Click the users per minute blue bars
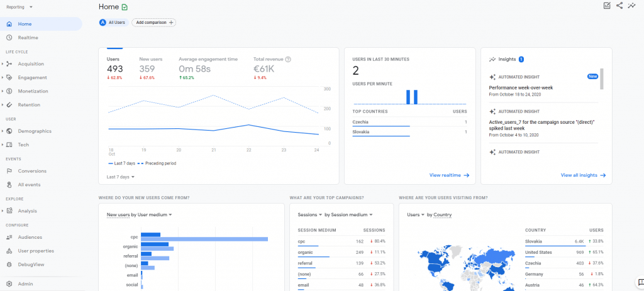Viewport: 644px width, 291px height. [x=412, y=97]
